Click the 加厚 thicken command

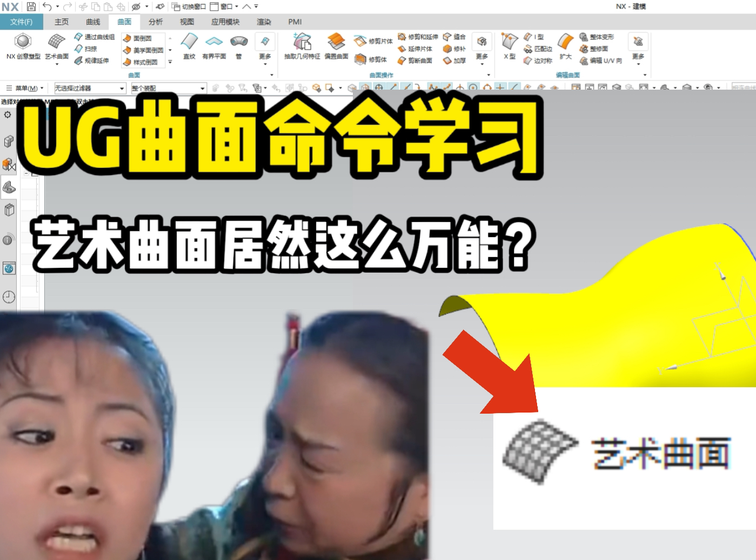(x=454, y=61)
